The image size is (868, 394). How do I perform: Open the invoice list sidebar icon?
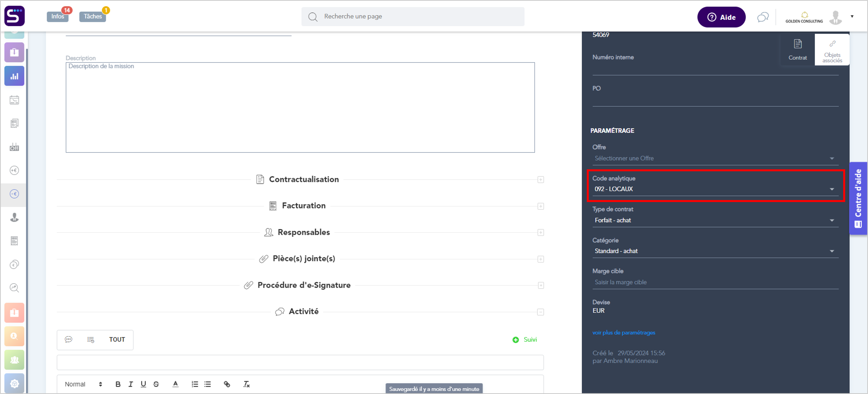[14, 241]
